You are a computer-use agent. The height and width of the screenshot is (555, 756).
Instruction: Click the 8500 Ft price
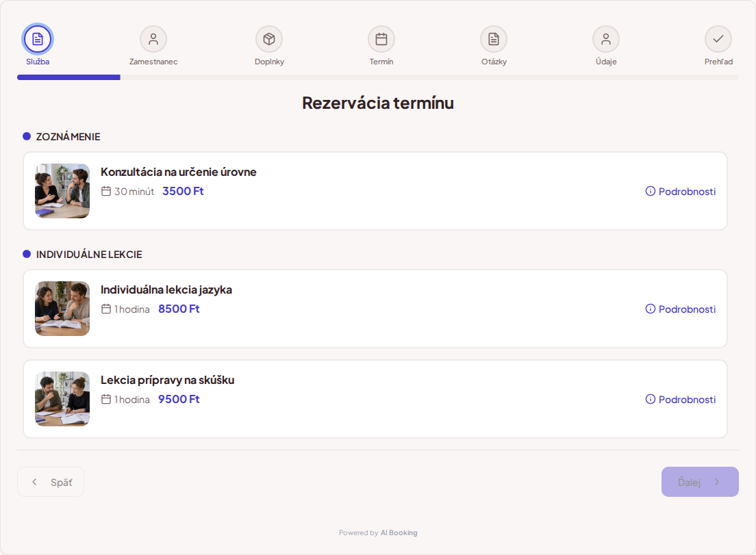tap(179, 309)
